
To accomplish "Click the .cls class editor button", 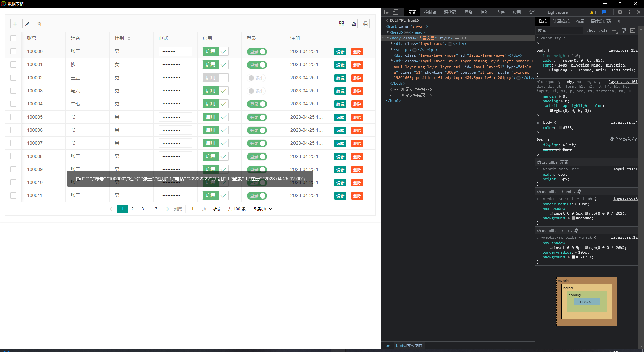I will [604, 30].
